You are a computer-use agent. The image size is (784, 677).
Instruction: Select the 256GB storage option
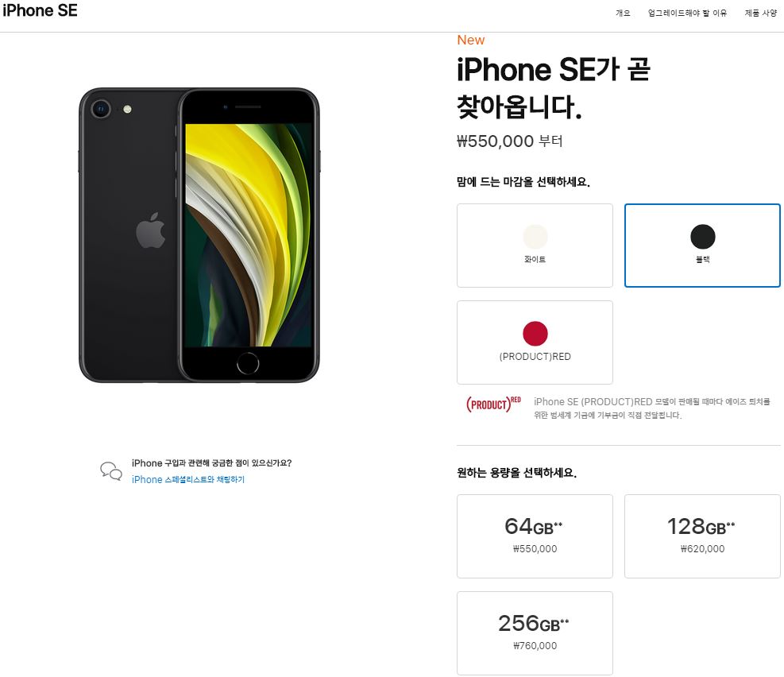pos(535,633)
